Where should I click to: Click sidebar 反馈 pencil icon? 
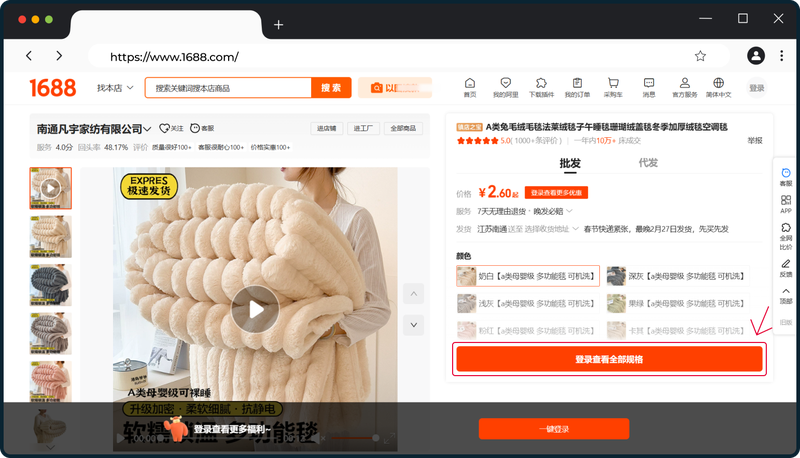tap(786, 268)
